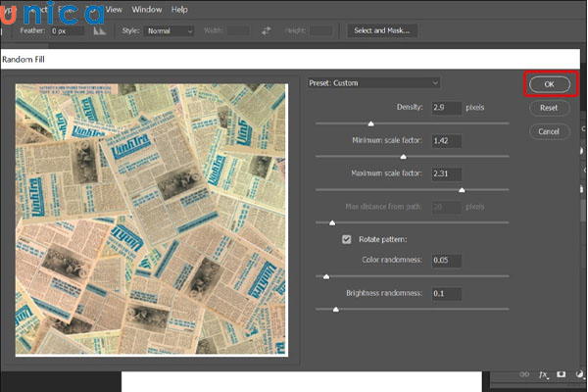Click the add layer mask icon
This screenshot has height=392, width=588.
pyautogui.click(x=561, y=374)
